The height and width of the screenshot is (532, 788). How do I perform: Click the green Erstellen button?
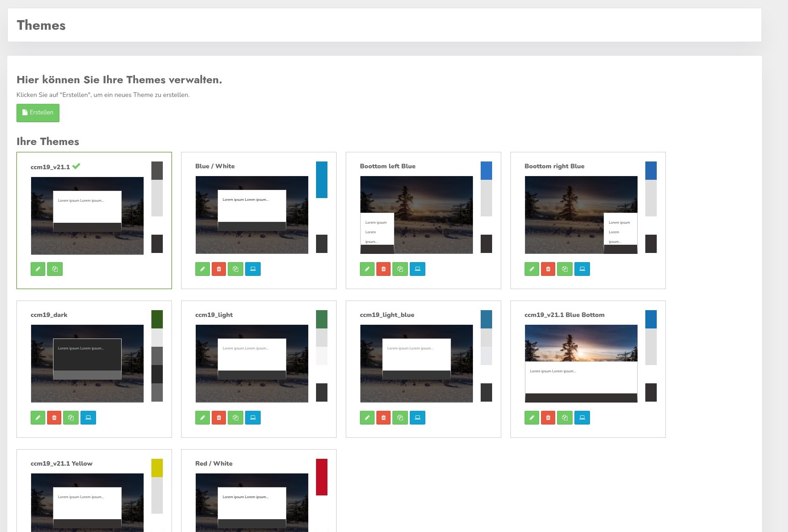[38, 113]
